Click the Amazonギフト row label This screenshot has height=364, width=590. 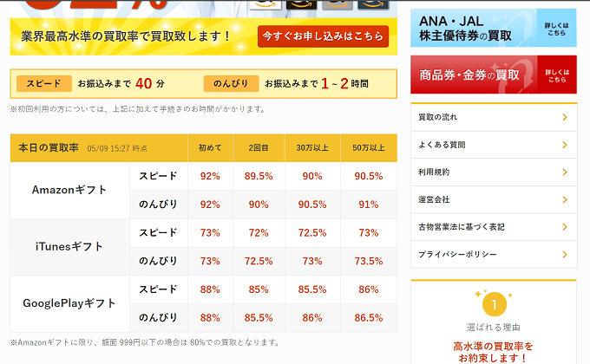(69, 191)
